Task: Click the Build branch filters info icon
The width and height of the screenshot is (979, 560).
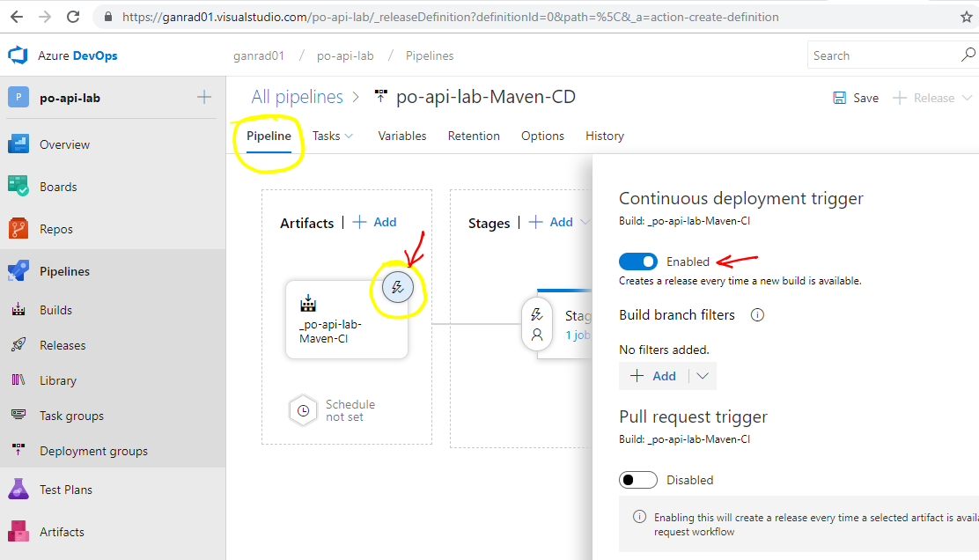Action: pos(757,314)
